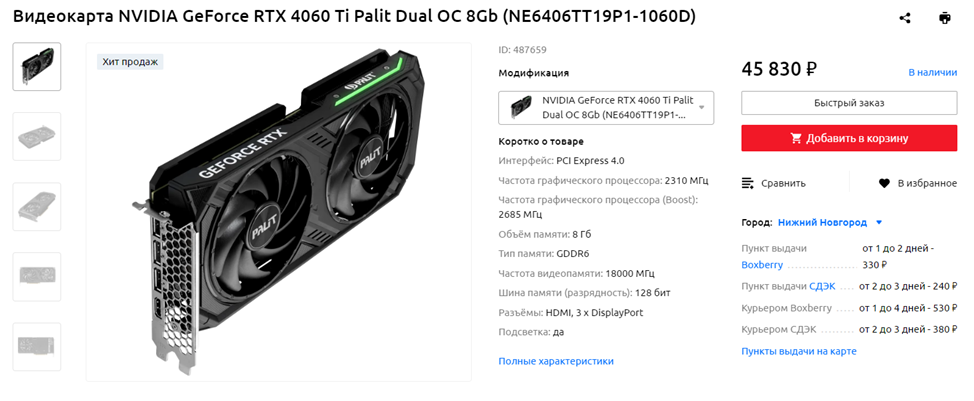Click the print page icon

[x=945, y=18]
